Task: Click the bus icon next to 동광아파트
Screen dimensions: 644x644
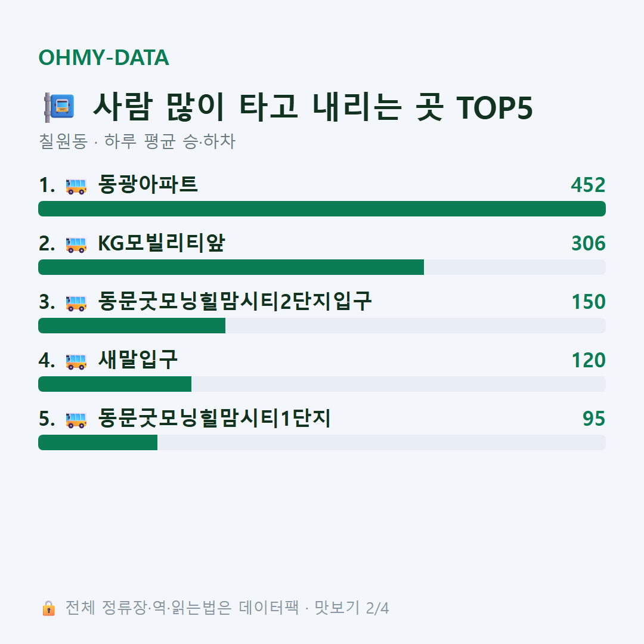Action: [x=76, y=185]
